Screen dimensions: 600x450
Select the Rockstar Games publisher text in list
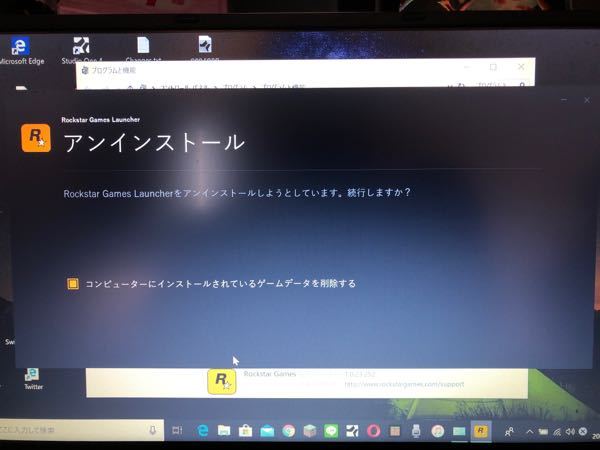pos(269,374)
